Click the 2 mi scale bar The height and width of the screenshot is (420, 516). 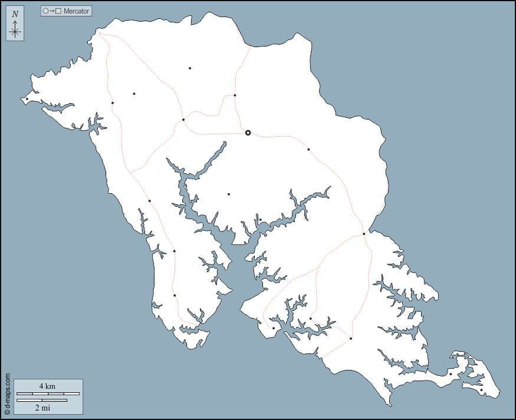[x=42, y=401]
